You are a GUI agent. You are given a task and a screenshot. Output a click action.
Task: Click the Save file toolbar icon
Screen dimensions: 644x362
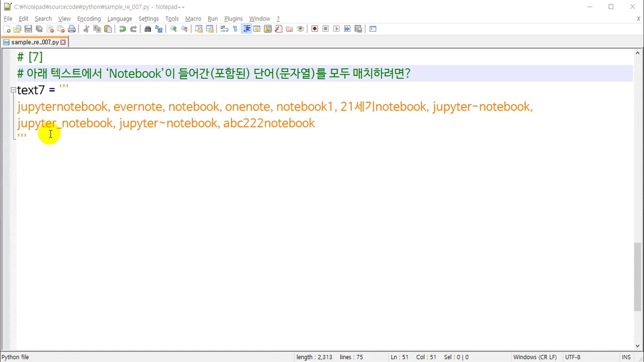(28, 29)
